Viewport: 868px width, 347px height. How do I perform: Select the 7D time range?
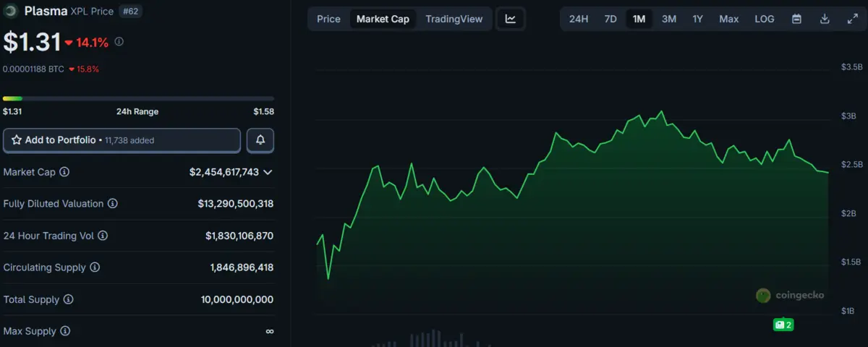610,19
